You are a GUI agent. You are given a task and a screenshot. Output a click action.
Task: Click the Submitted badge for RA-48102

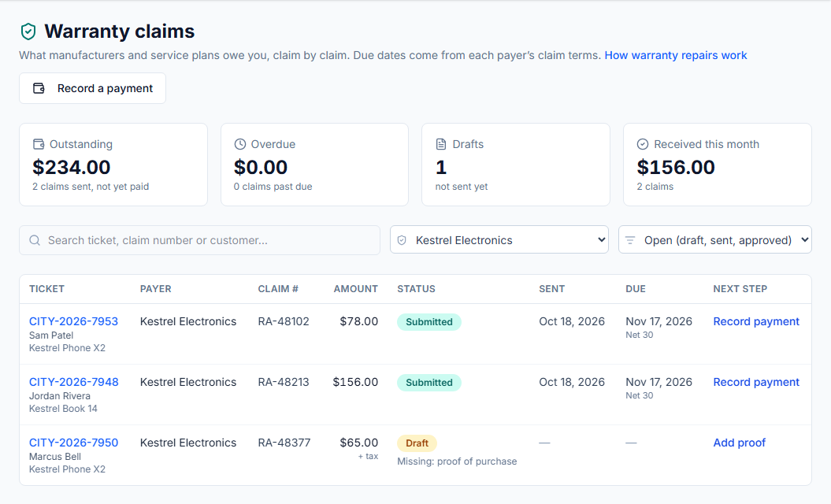pyautogui.click(x=429, y=321)
